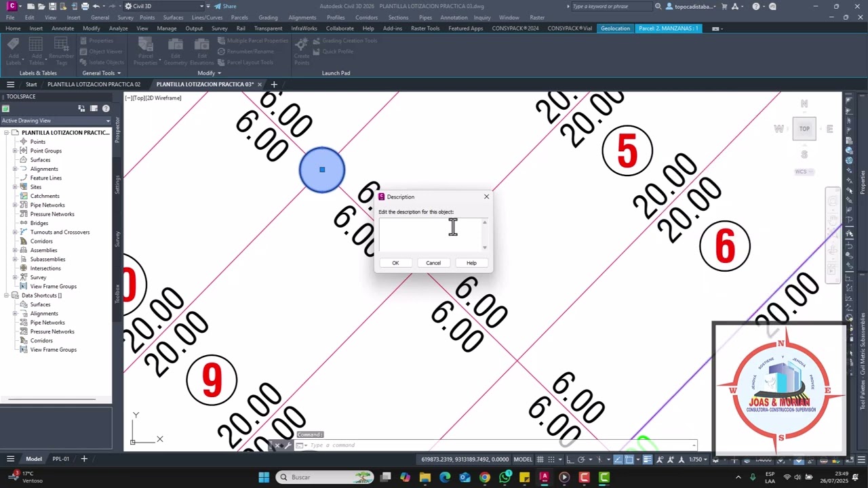Open the hamburger file tab menu icon

10,85
